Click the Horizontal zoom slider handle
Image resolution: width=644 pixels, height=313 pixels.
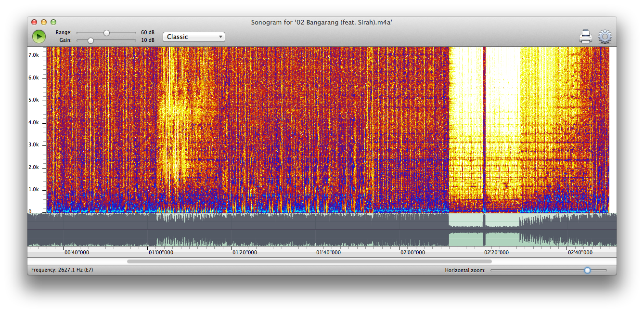point(587,270)
